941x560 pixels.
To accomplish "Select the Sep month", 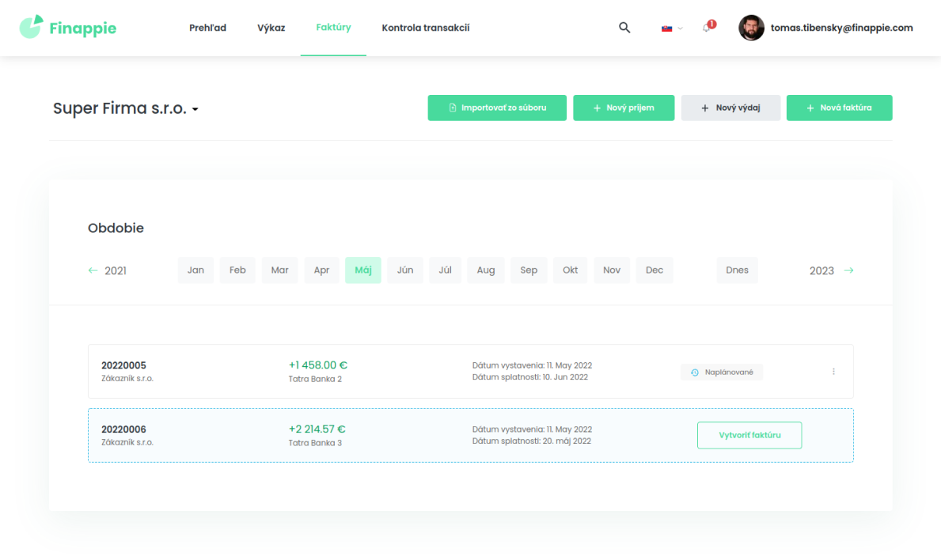I will pos(529,271).
